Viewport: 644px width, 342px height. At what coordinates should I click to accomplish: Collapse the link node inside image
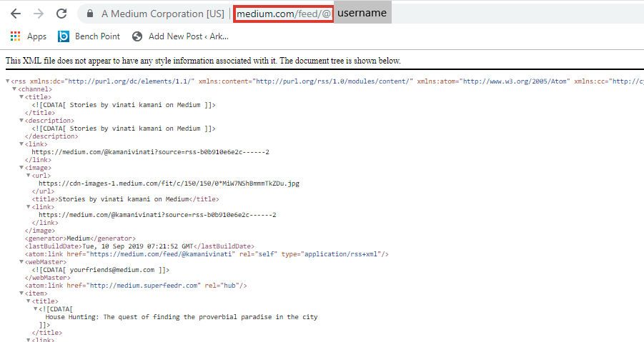coord(29,207)
